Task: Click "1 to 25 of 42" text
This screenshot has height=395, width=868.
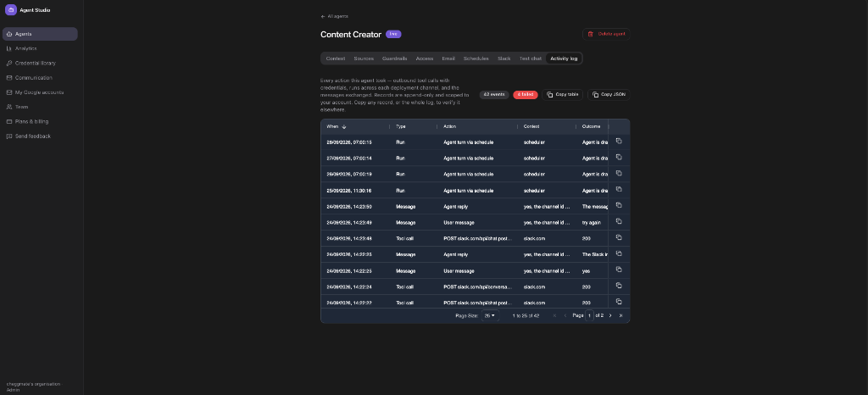Action: 526,316
